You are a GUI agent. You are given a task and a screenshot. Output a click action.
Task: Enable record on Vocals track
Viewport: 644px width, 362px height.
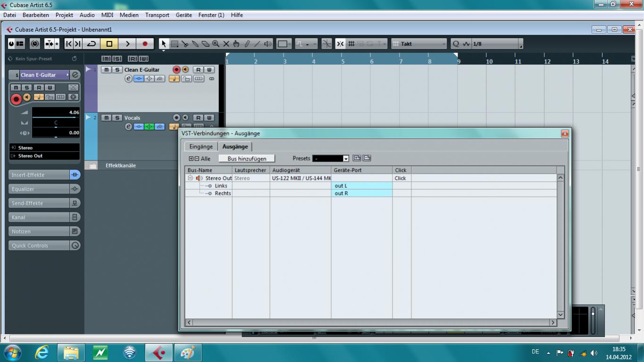(x=176, y=118)
